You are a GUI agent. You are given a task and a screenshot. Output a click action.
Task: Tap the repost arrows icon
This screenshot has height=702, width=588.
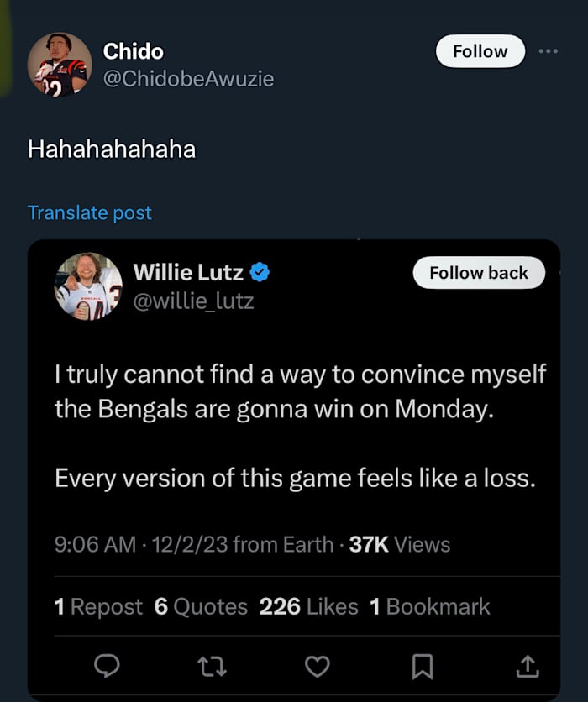[x=210, y=666]
